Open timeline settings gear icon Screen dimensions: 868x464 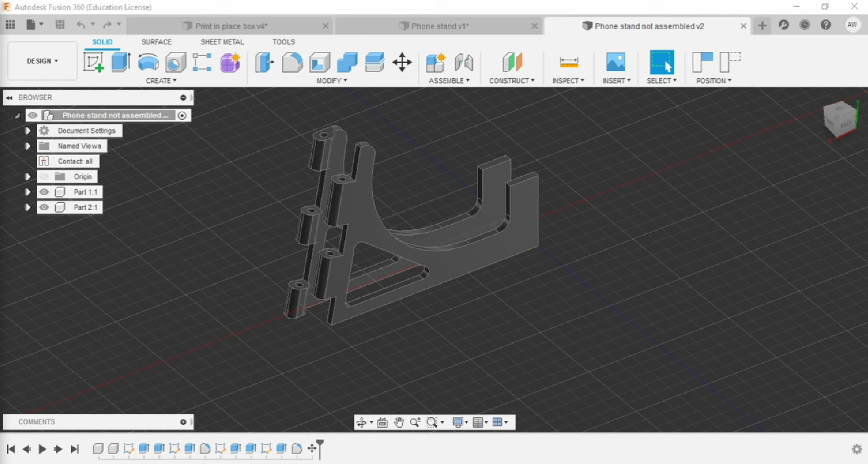click(x=857, y=449)
